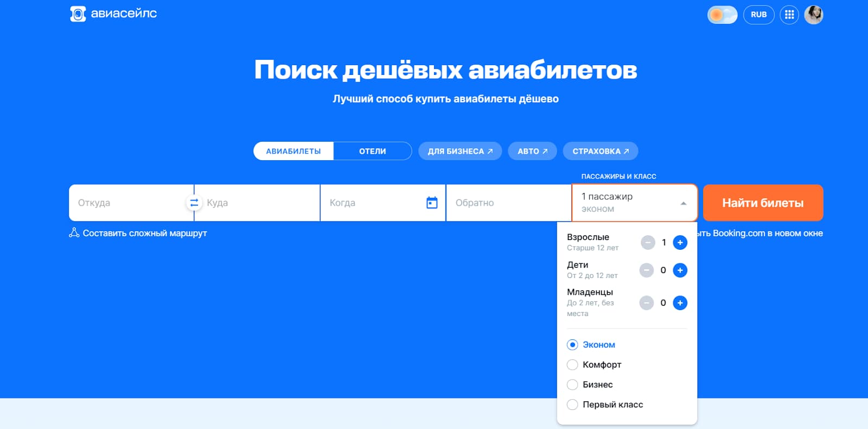The height and width of the screenshot is (429, 868).
Task: Open the Авто link
Action: [x=532, y=151]
